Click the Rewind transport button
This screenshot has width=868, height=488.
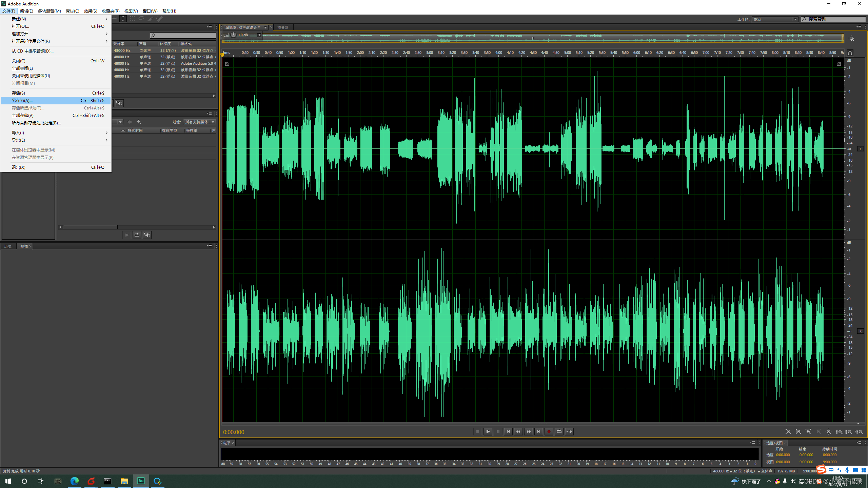(x=518, y=431)
